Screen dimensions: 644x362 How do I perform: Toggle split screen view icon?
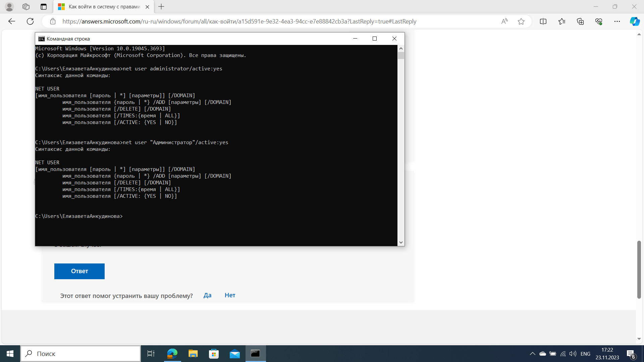coord(543,21)
